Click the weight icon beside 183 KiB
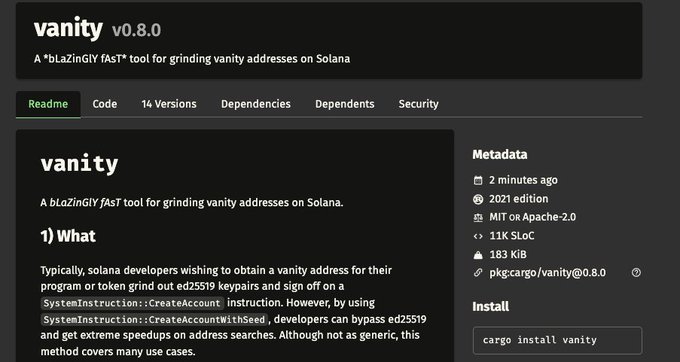This screenshot has width=680, height=362. pyautogui.click(x=478, y=255)
